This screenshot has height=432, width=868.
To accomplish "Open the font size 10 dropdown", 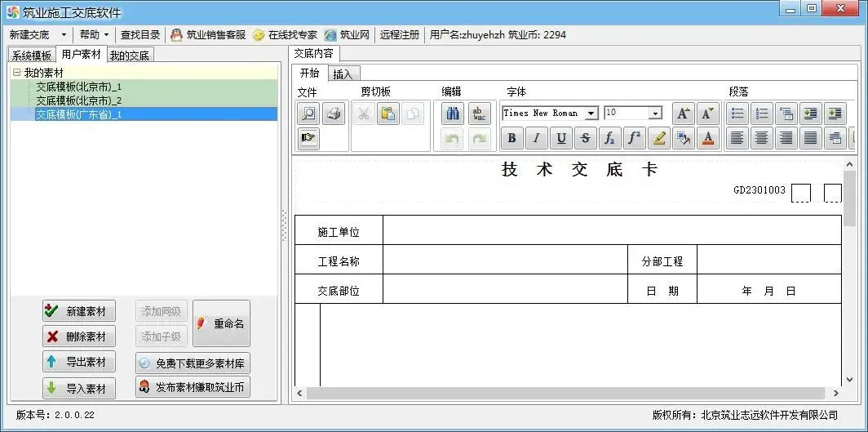I will 656,113.
